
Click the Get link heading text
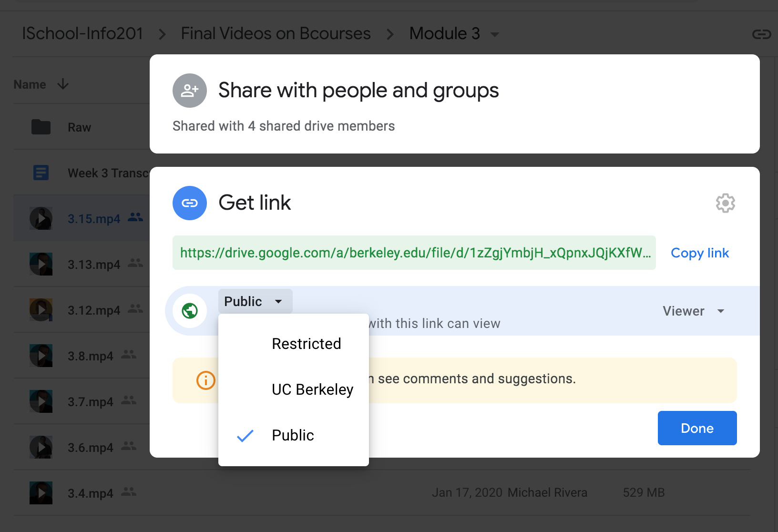(x=255, y=203)
